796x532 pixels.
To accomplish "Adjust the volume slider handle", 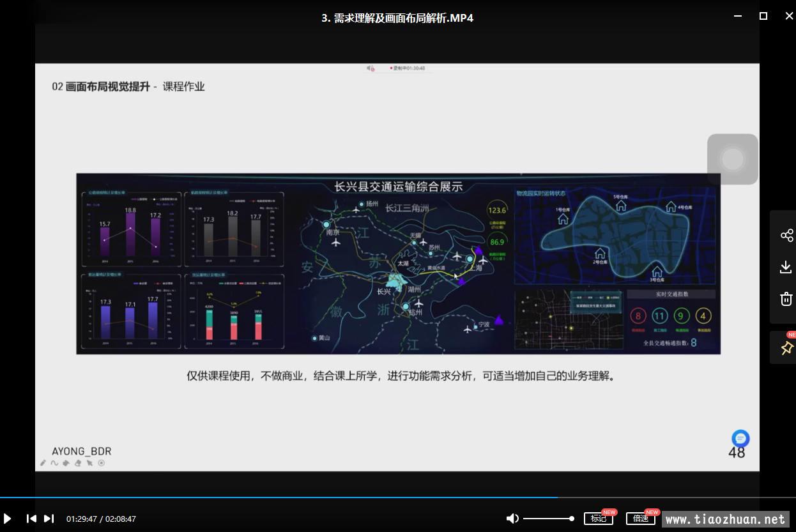I will tap(571, 519).
